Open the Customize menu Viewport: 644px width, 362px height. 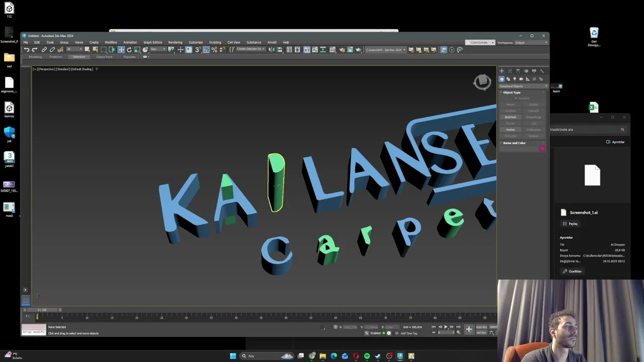coord(196,42)
